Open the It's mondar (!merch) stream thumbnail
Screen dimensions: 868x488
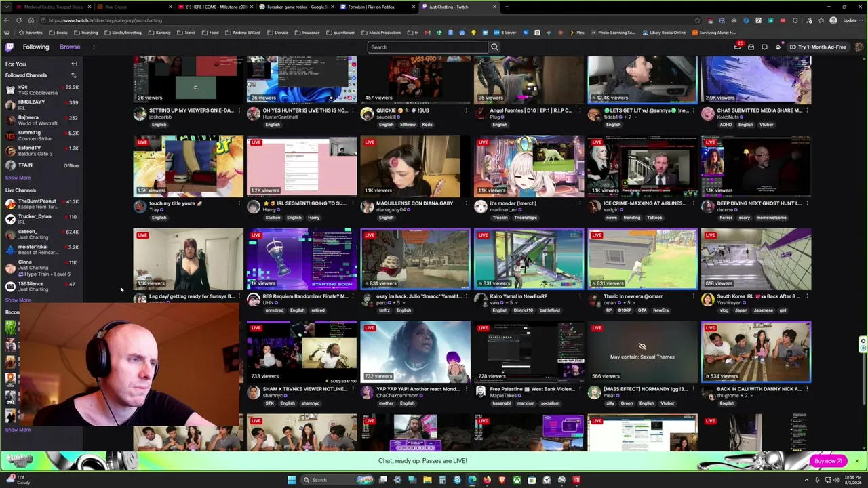point(529,166)
